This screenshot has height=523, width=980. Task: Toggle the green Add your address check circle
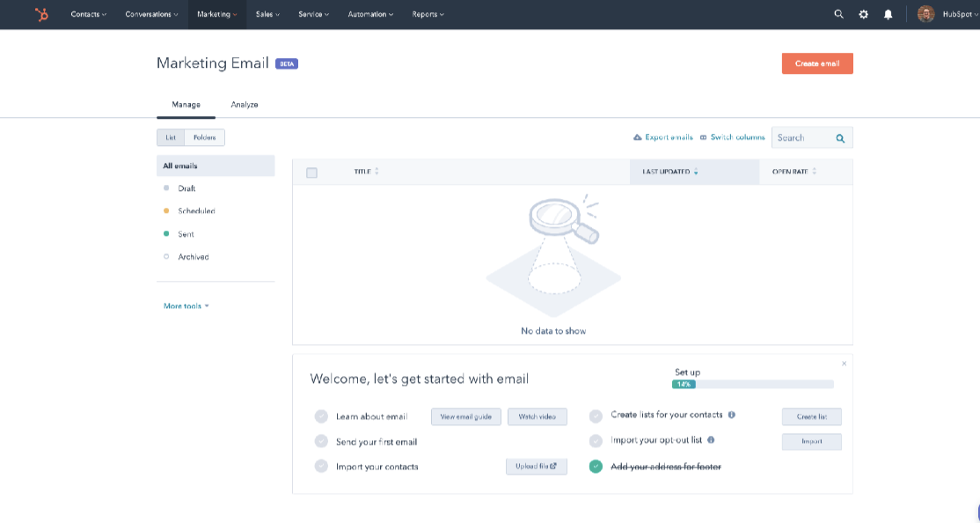click(x=596, y=467)
